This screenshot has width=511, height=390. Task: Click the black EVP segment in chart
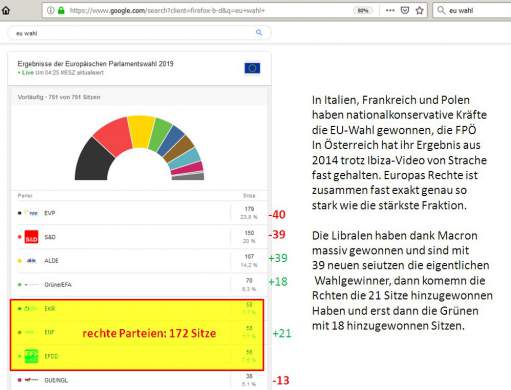[94, 161]
